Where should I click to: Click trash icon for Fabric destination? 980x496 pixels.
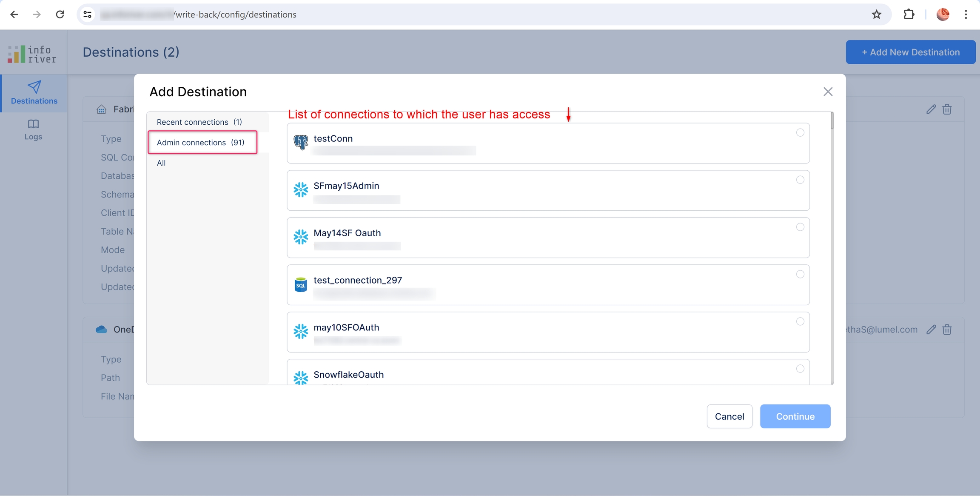pyautogui.click(x=947, y=109)
